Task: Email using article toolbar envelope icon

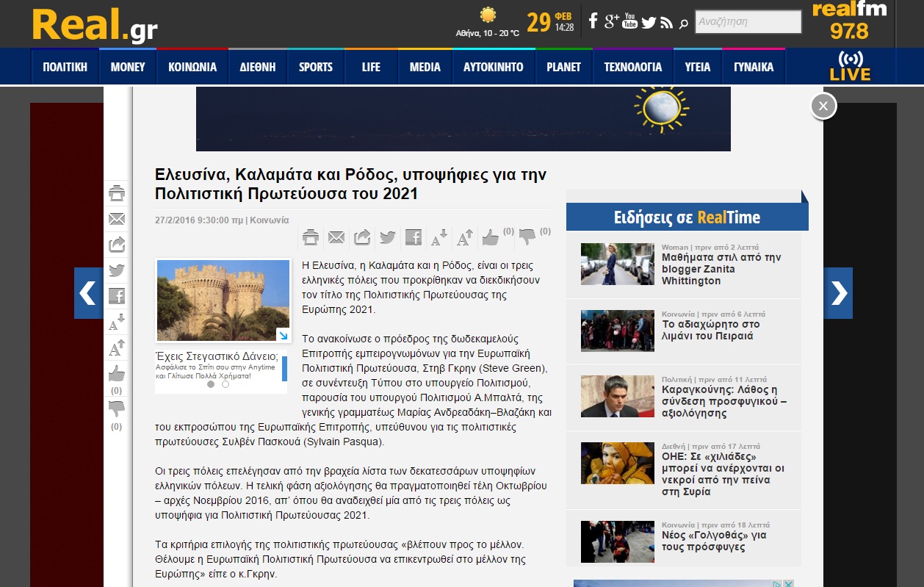Action: tap(336, 237)
